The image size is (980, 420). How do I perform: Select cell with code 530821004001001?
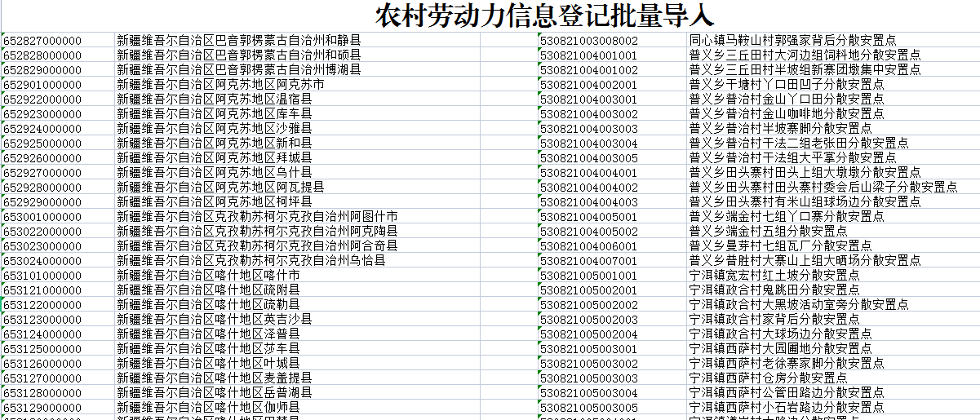612,55
